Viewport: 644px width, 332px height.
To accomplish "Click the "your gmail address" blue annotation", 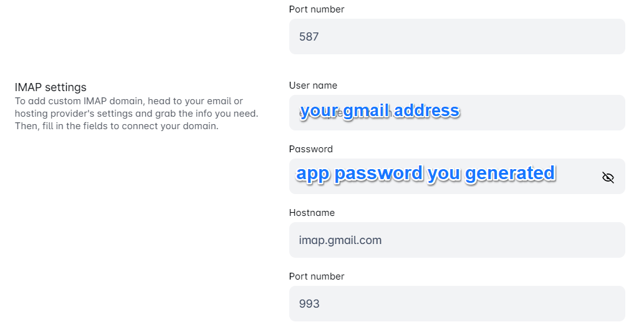I will pyautogui.click(x=379, y=111).
